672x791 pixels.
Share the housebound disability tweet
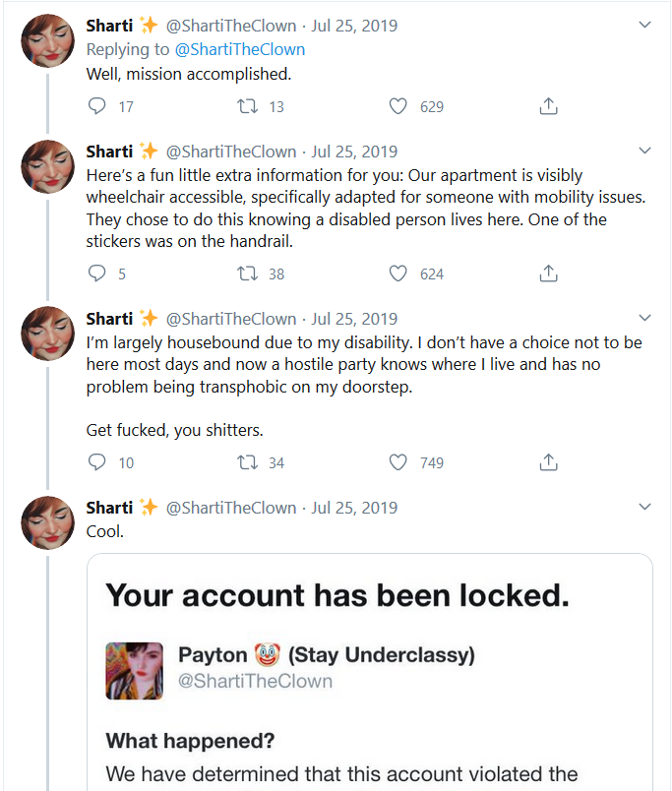548,462
